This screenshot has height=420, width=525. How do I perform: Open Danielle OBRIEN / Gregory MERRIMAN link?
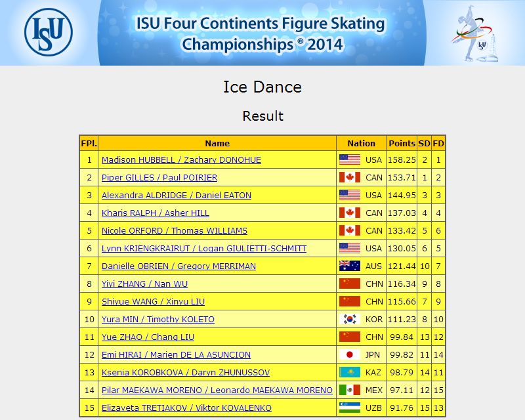(178, 266)
